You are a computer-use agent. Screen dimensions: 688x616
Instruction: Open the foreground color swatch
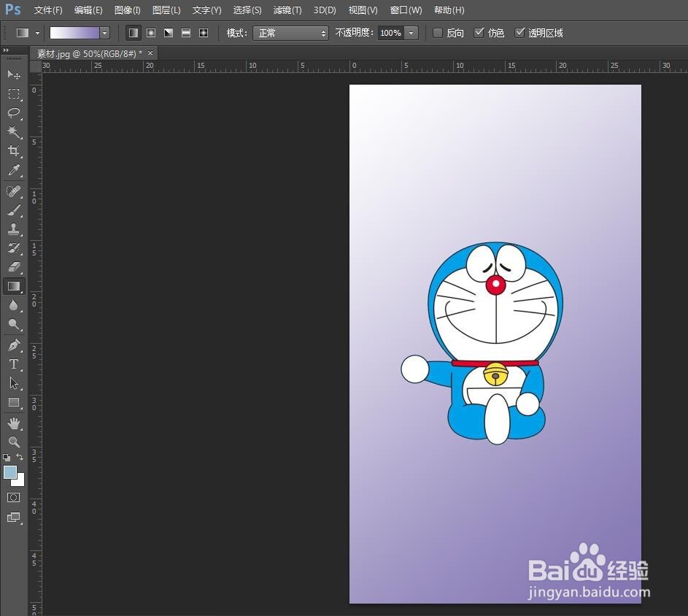pos(10,472)
